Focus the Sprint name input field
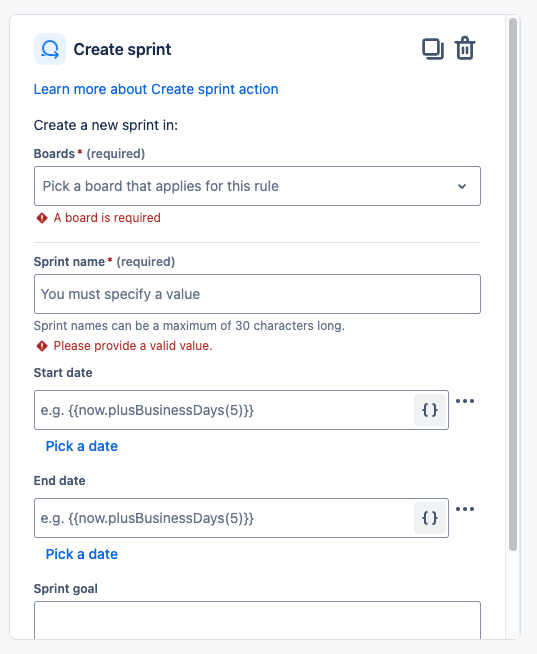Screen dimensions: 537x654 point(257,294)
